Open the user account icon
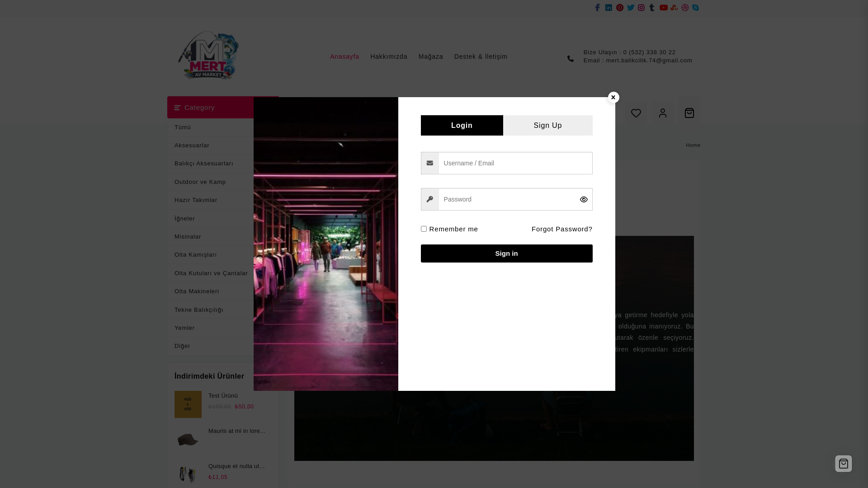868x488 pixels. [x=663, y=113]
